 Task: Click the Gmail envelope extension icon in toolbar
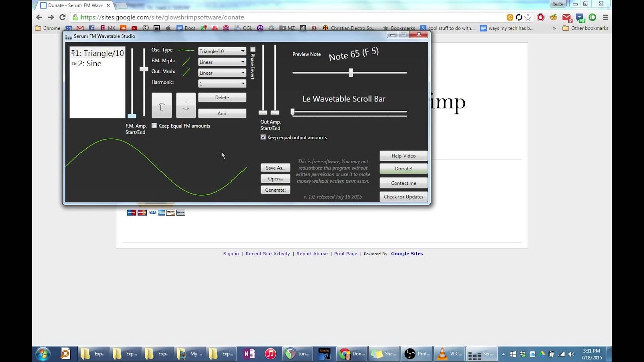point(567,17)
